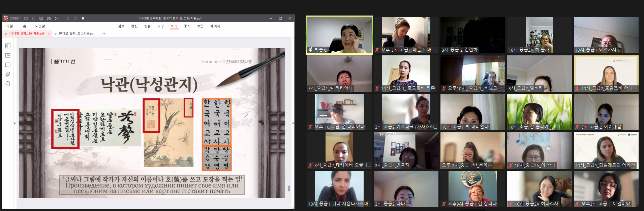Open the comments side panel

pos(8,65)
